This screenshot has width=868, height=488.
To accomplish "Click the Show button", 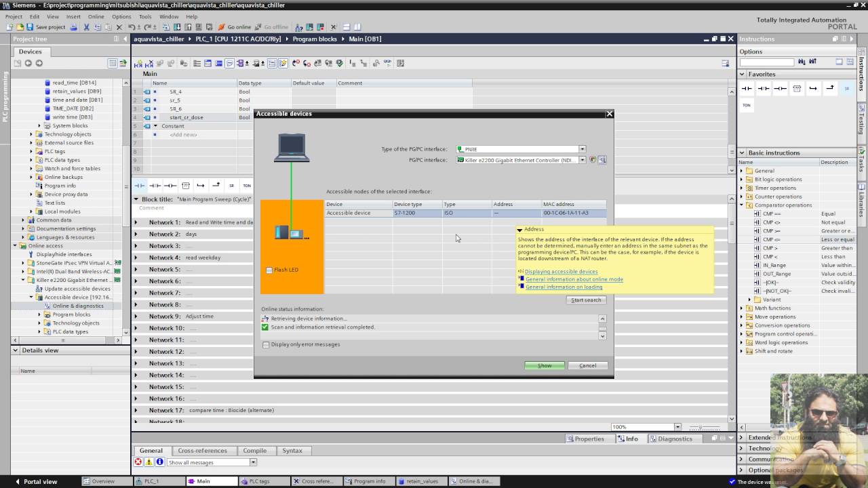I will coord(545,365).
